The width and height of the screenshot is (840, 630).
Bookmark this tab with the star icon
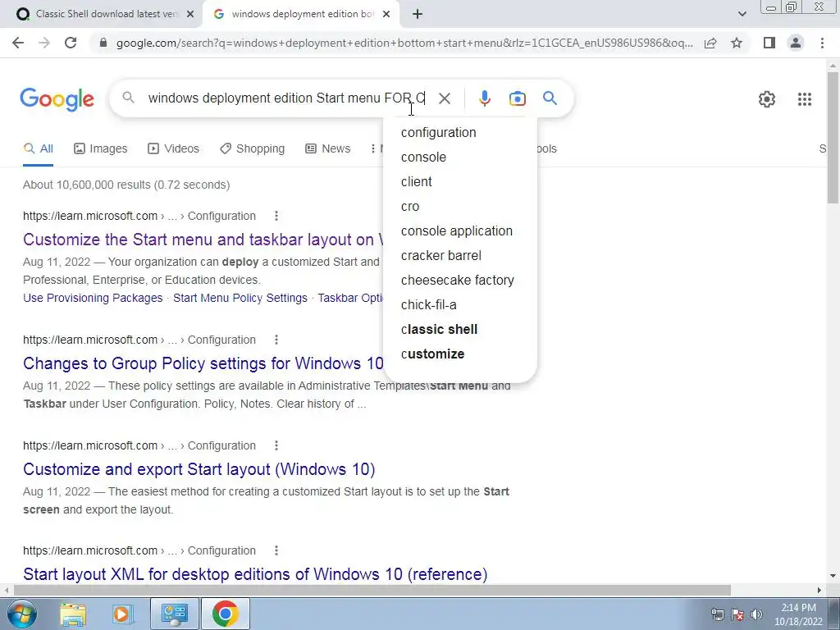pos(737,43)
